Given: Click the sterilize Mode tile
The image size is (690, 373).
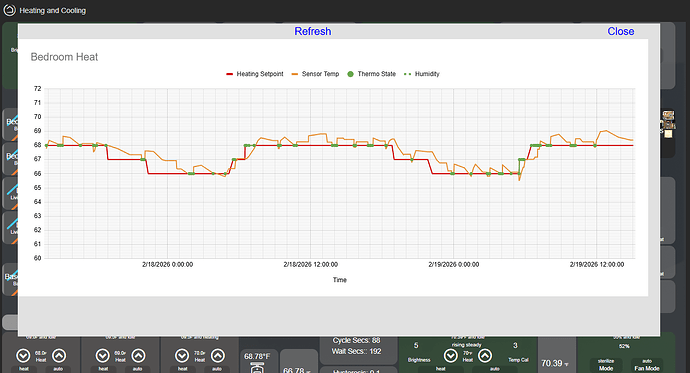Looking at the screenshot, I should (x=606, y=365).
